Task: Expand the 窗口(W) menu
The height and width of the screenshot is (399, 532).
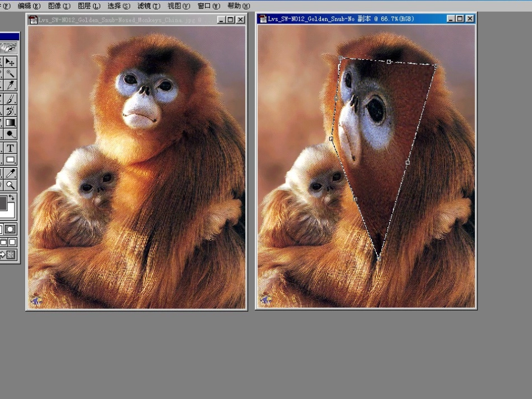Action: tap(208, 6)
